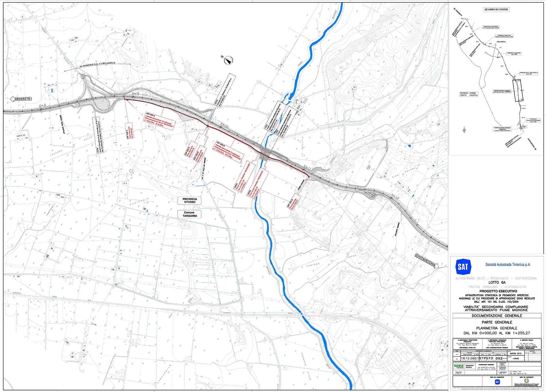Click the 'Km.12' chainage marker
Image resolution: width=546 pixels, height=392 pixels.
point(395,196)
